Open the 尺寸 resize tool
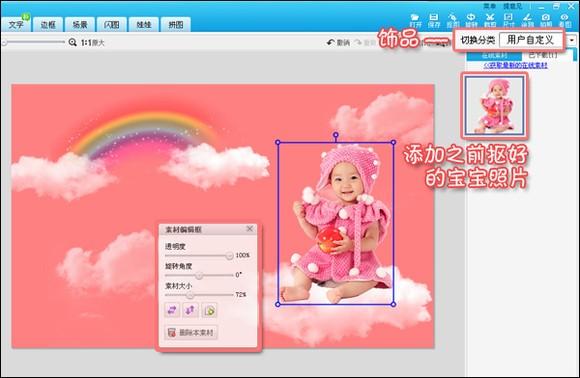Viewport: 580px width, 378px height. (509, 20)
